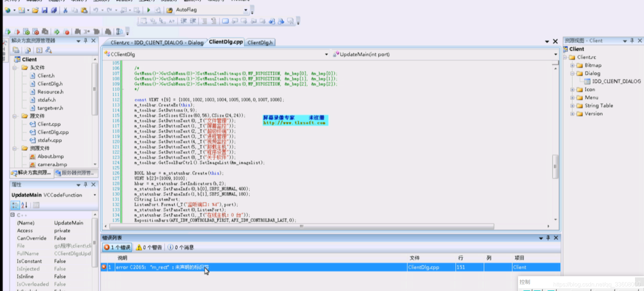Viewport: 644px width, 291px height.
Task: Click the Toggle Bookmark icon
Action: (x=225, y=21)
